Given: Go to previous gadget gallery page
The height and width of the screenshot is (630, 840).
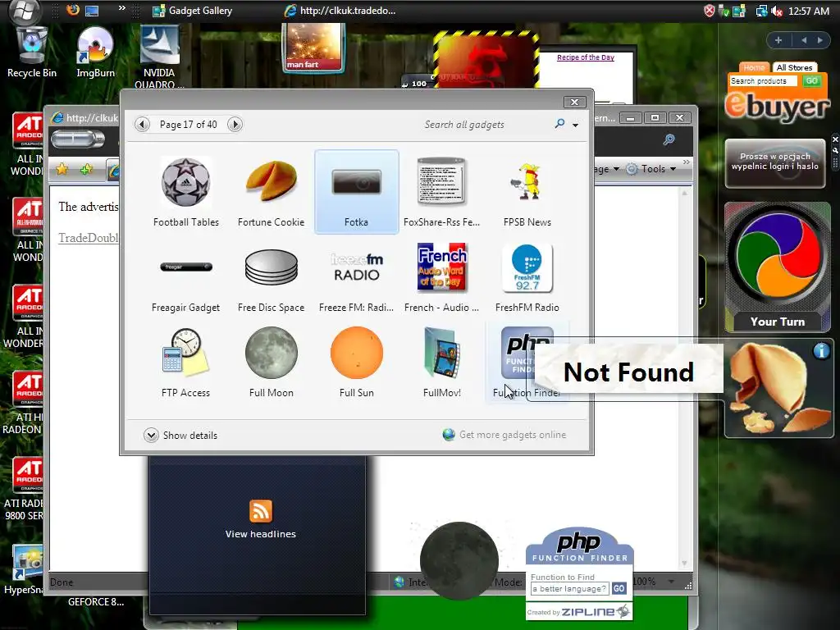Looking at the screenshot, I should tap(142, 125).
